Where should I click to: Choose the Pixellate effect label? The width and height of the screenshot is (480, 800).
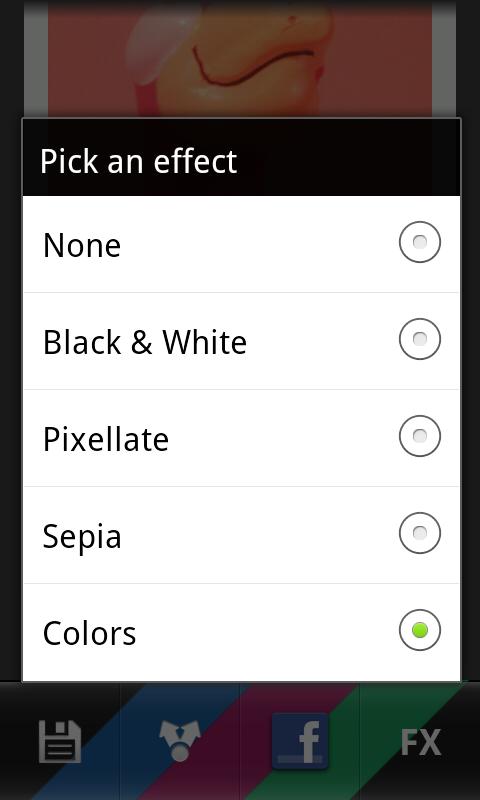[106, 439]
